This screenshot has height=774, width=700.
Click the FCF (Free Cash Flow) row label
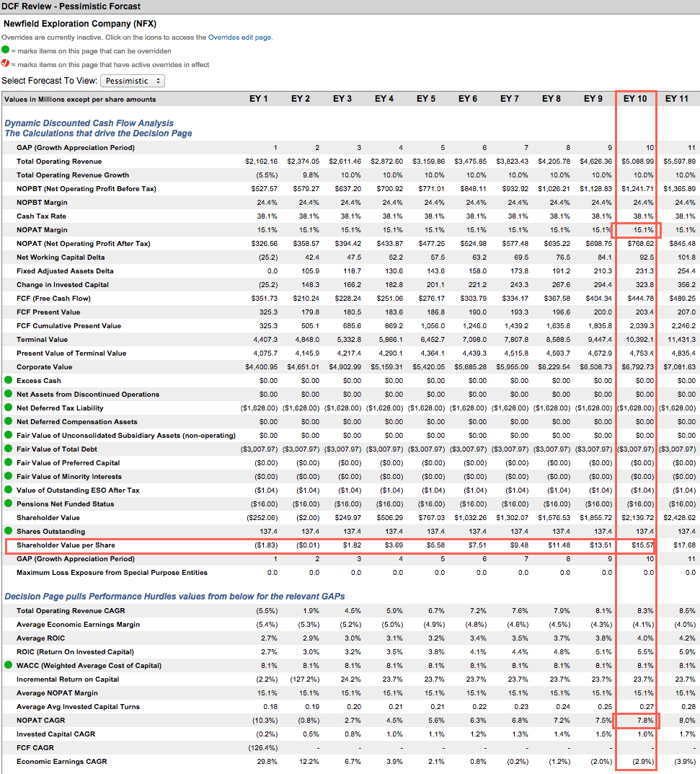point(54,299)
